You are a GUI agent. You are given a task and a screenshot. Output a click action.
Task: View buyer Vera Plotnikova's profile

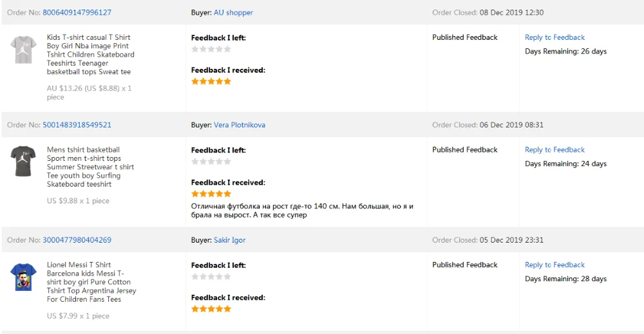click(x=239, y=125)
